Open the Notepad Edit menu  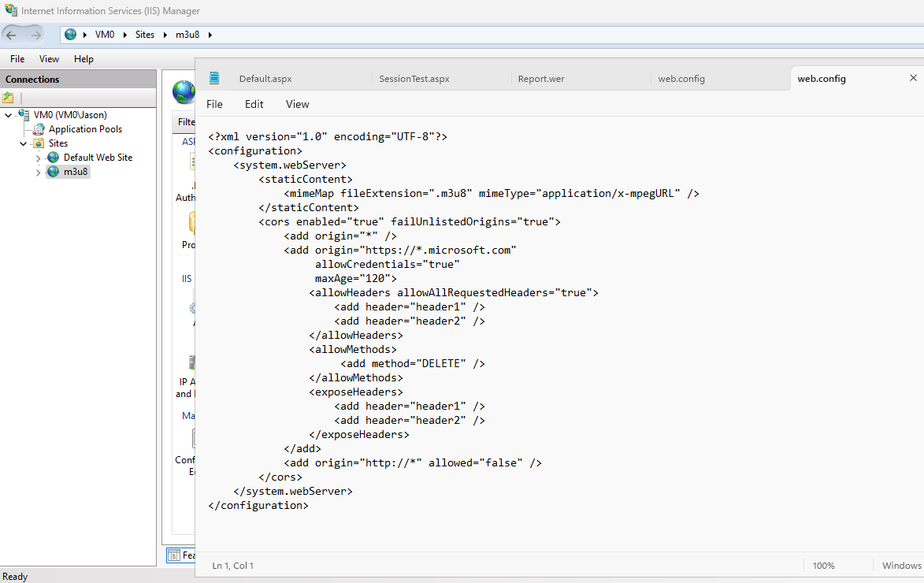tap(254, 104)
